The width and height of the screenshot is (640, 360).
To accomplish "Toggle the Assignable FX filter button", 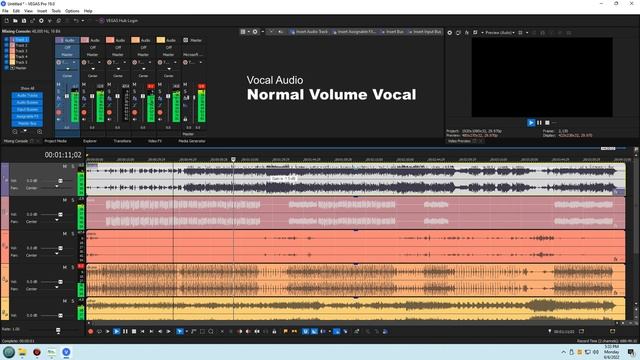I will (x=27, y=116).
